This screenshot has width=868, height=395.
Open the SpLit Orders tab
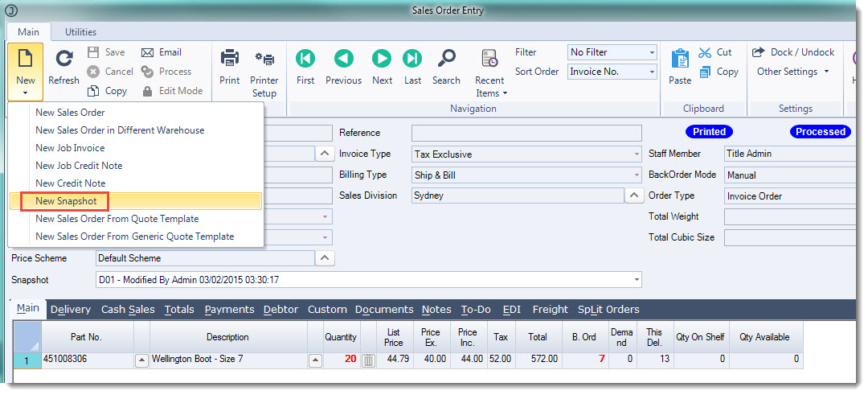click(x=608, y=310)
